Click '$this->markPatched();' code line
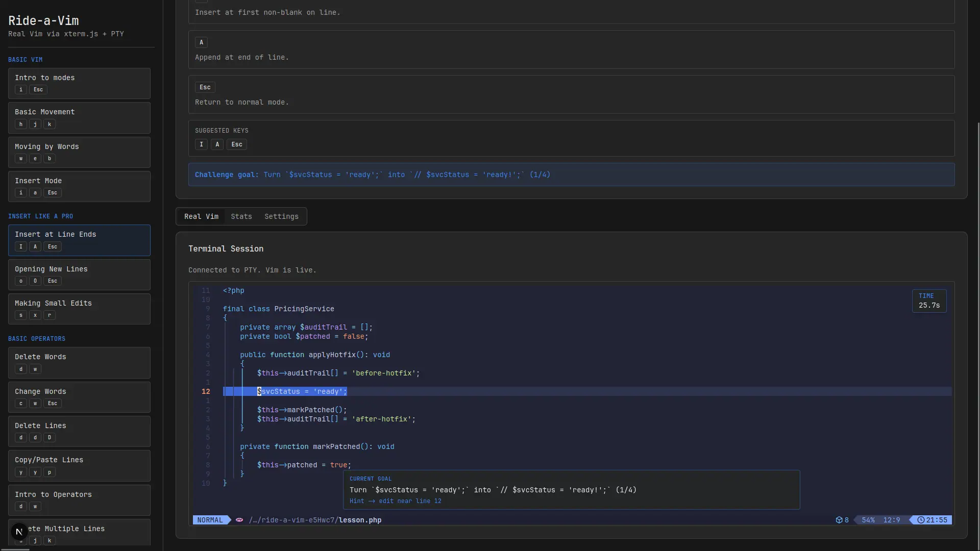Viewport: 980px width, 551px height. [302, 410]
